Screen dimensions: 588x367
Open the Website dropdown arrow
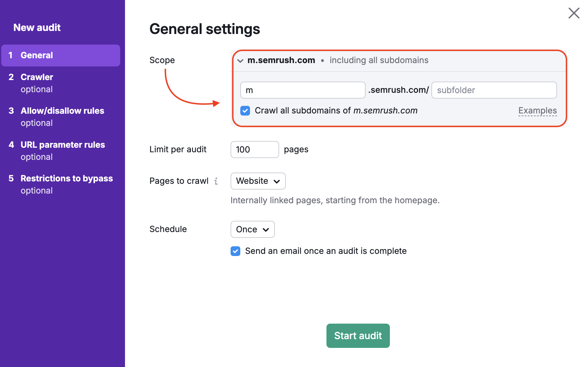coord(277,181)
